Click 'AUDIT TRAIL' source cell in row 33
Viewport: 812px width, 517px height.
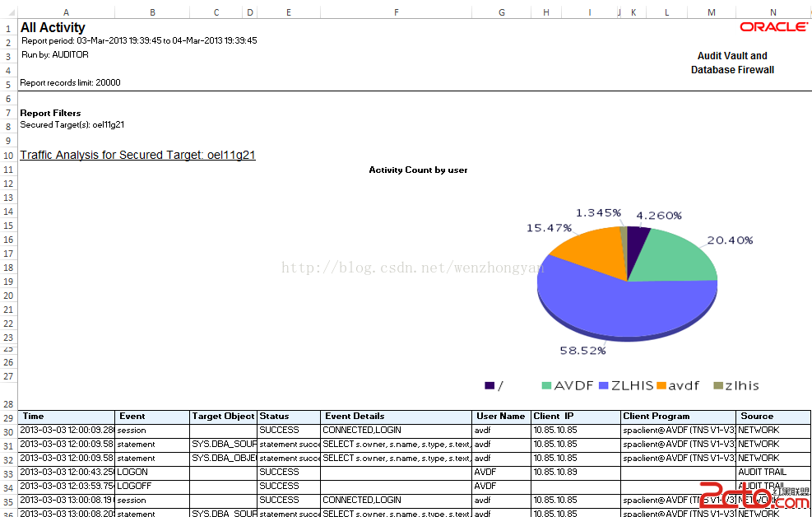(x=773, y=473)
